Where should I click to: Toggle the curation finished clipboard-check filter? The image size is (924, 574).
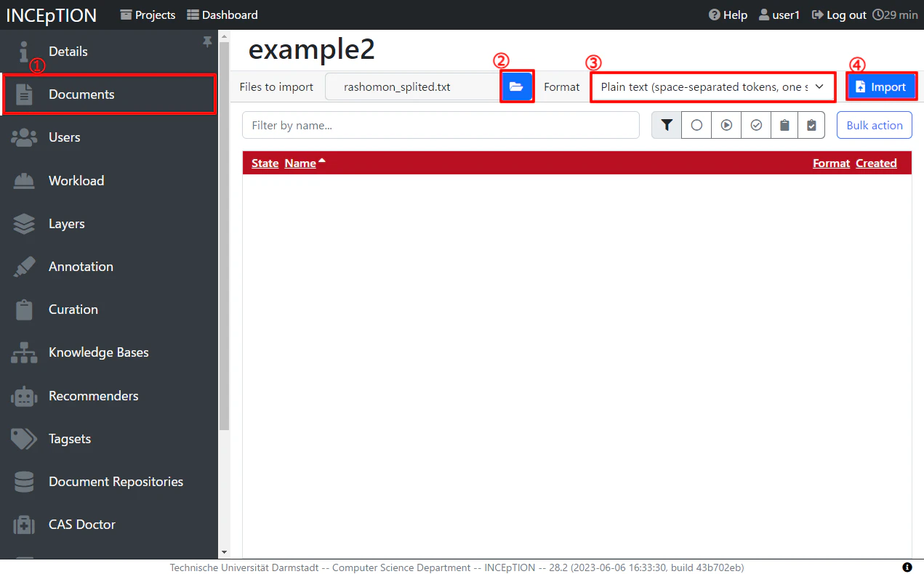click(x=811, y=125)
